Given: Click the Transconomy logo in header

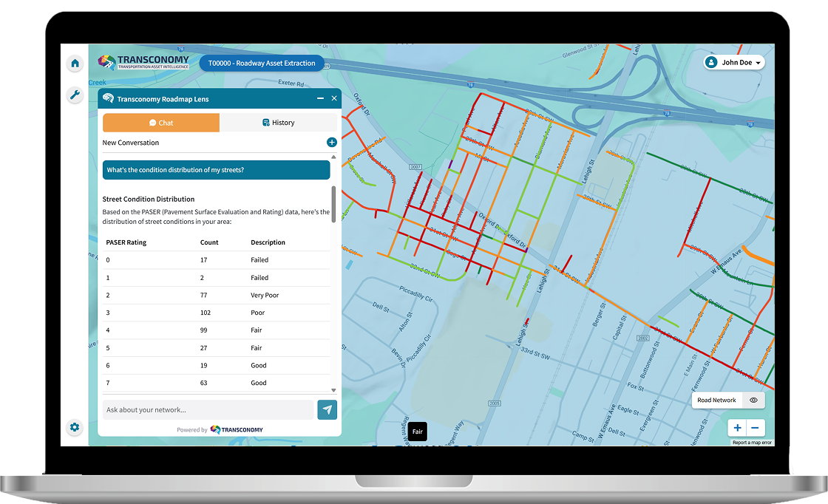Looking at the screenshot, I should pyautogui.click(x=144, y=63).
